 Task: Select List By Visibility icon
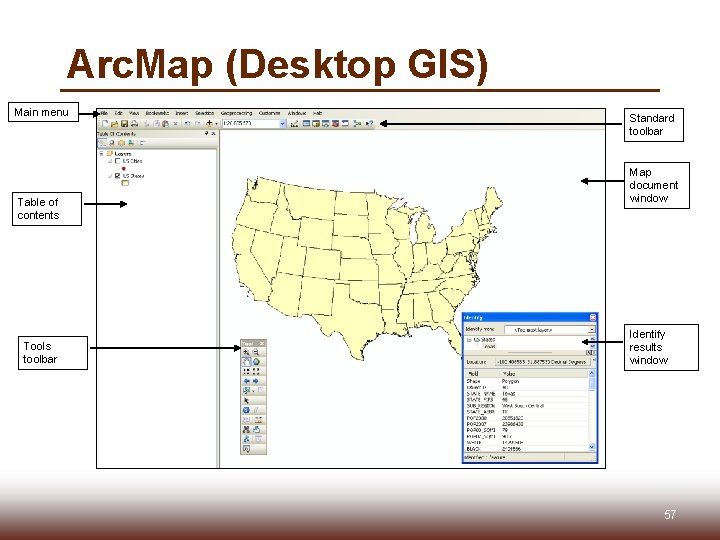pyautogui.click(x=121, y=142)
